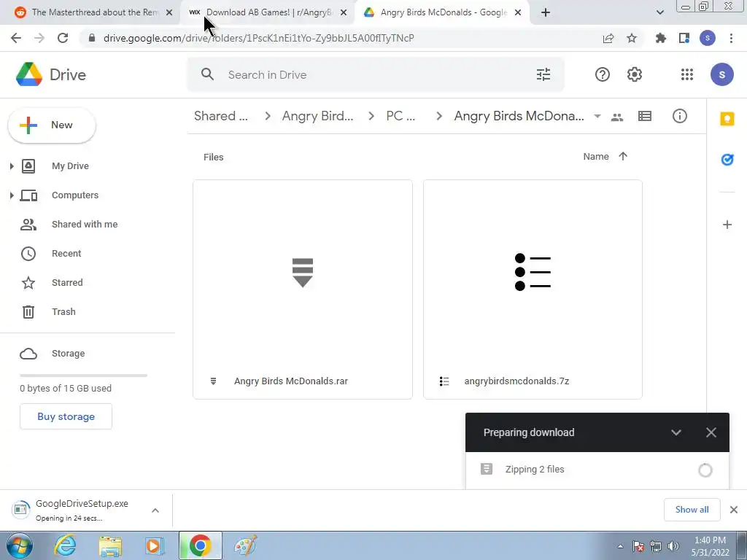Expand My Drive tree arrow
The image size is (747, 560).
coord(12,166)
